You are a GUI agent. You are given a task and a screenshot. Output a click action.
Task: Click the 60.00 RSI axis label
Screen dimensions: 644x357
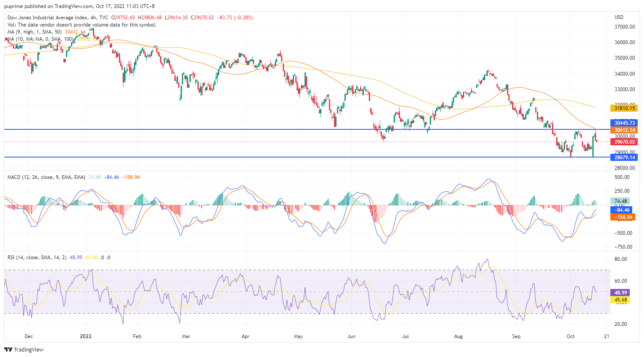pyautogui.click(x=621, y=281)
